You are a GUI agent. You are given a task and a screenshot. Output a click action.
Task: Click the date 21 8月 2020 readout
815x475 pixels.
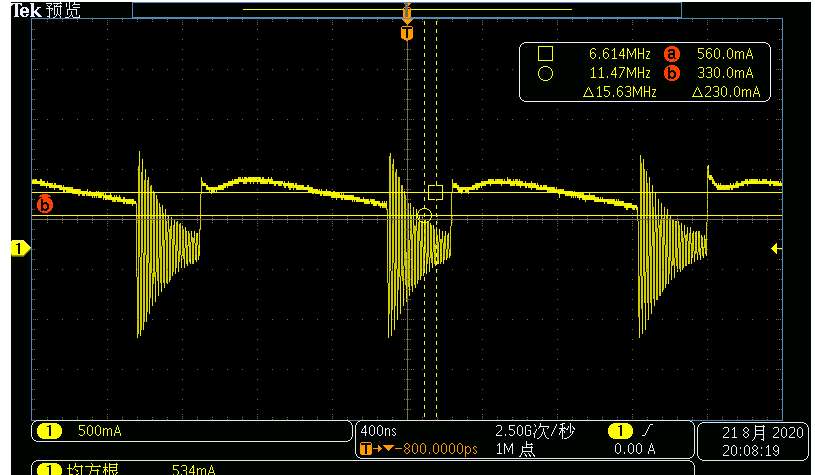click(x=763, y=432)
